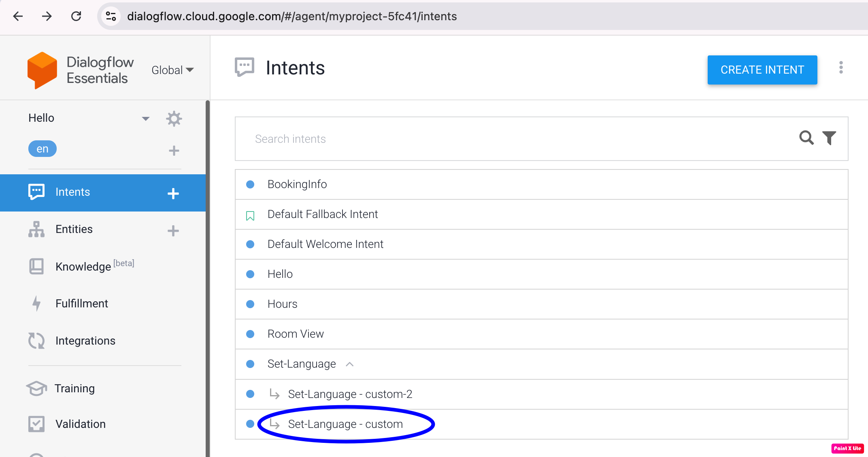Click the search intents magnifier icon
Screen dimensions: 868x457
(x=806, y=138)
